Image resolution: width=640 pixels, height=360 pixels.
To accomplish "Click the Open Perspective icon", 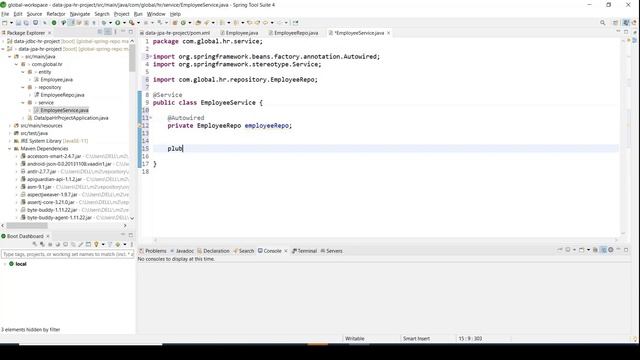I will (616, 23).
